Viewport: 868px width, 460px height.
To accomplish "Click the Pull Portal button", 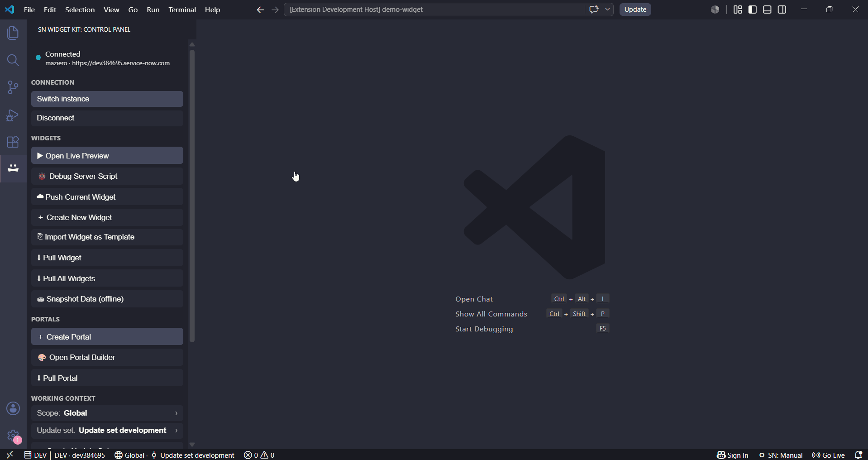I will coord(107,378).
